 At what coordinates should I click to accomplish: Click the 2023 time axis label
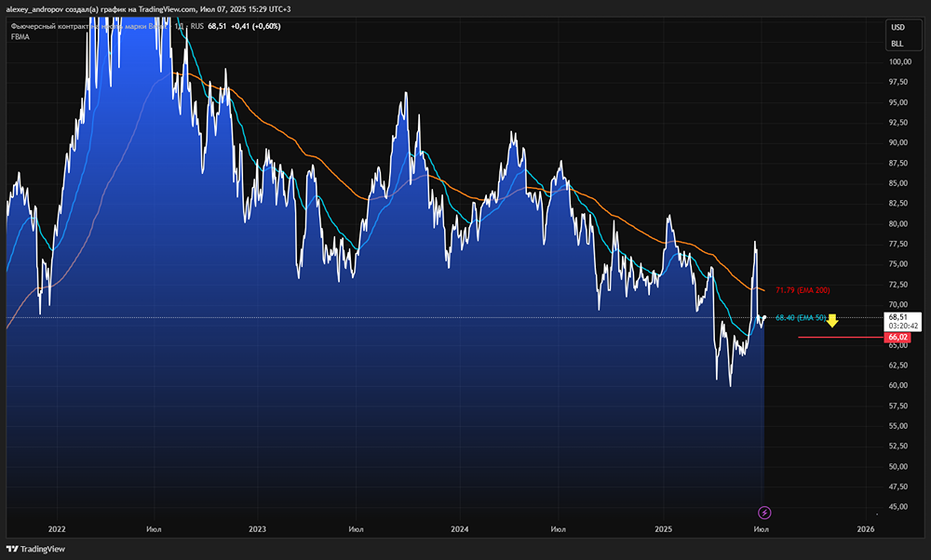tap(257, 529)
